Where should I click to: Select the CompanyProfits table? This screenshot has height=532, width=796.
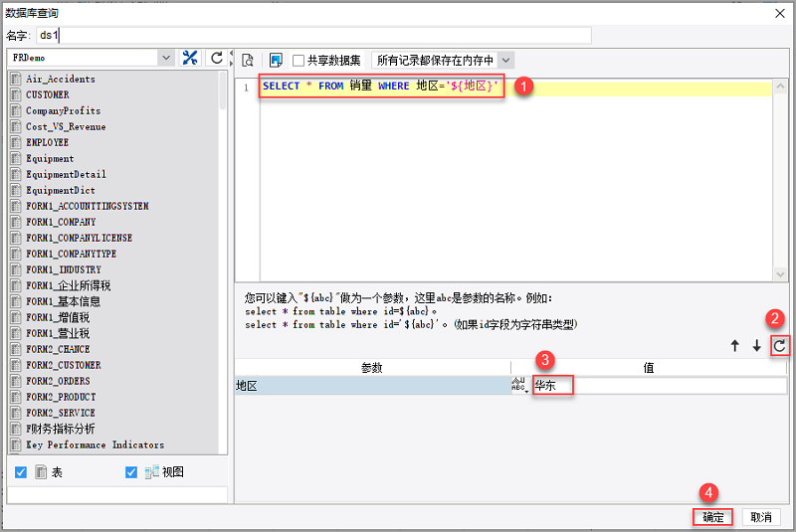[64, 110]
